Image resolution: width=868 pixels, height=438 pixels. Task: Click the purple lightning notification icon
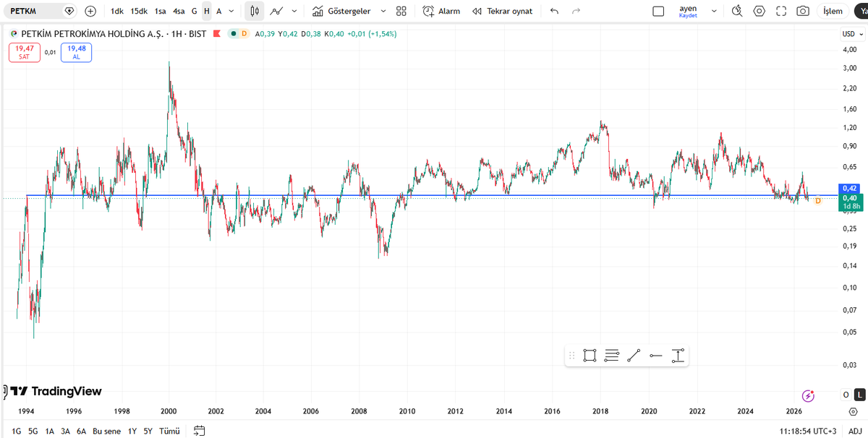(x=809, y=395)
